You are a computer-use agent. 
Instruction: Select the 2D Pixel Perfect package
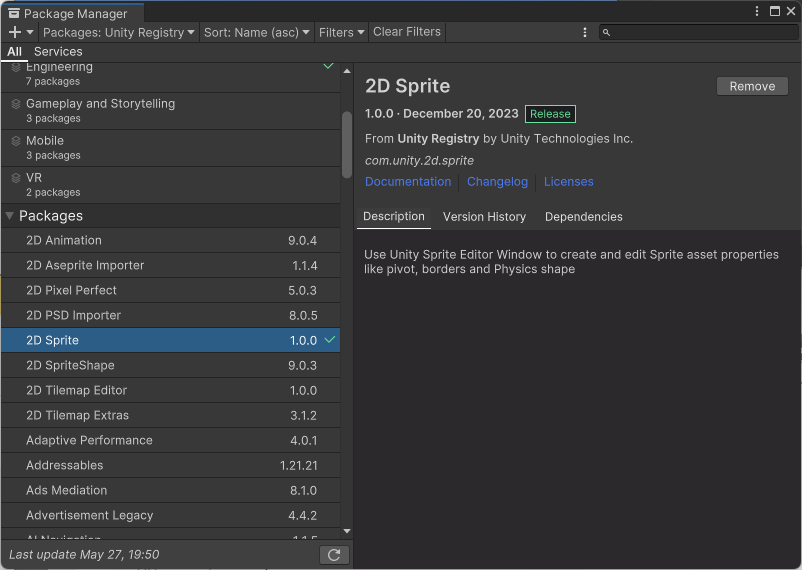[x=171, y=291]
